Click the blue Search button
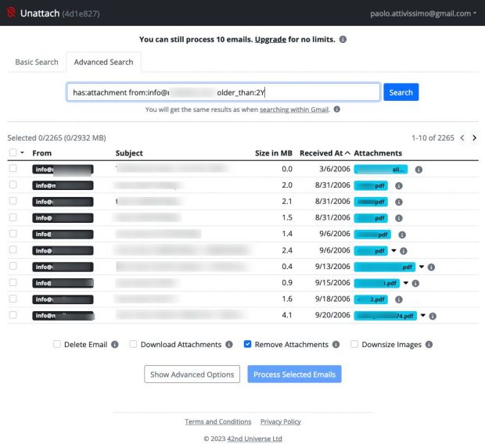The image size is (485, 448). [x=401, y=92]
